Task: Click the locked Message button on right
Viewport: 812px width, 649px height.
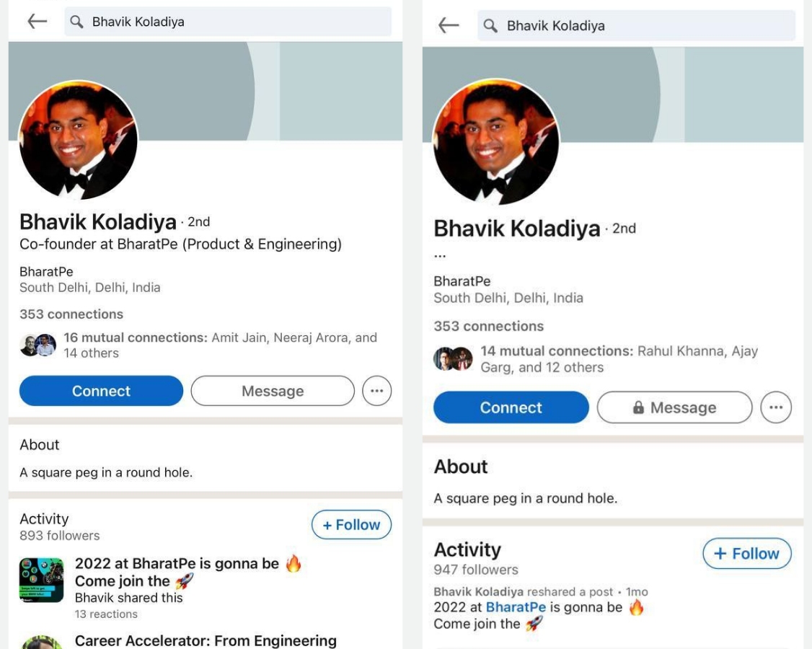Action: tap(674, 407)
